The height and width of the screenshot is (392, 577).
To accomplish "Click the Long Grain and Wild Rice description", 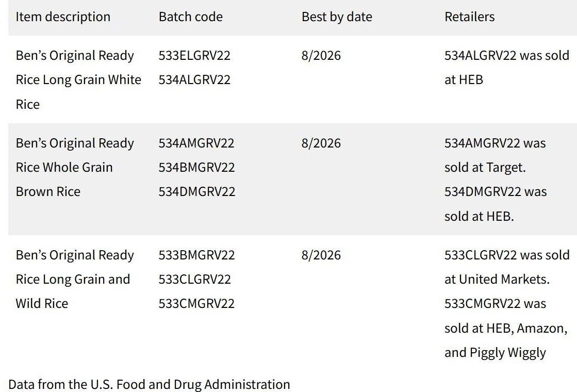I will [x=73, y=279].
